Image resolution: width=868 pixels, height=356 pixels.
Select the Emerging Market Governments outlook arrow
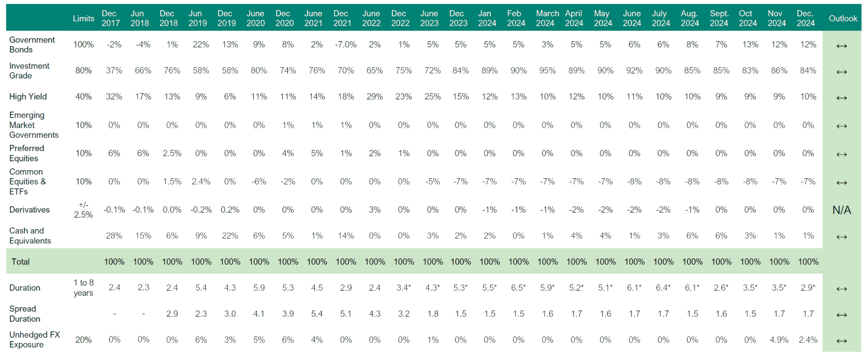pos(841,126)
